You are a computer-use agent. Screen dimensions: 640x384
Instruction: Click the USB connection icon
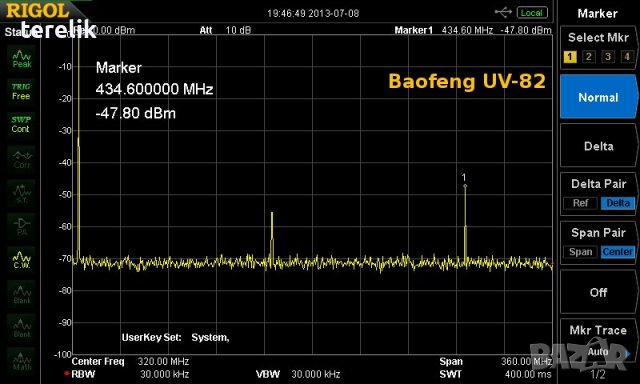[x=503, y=13]
